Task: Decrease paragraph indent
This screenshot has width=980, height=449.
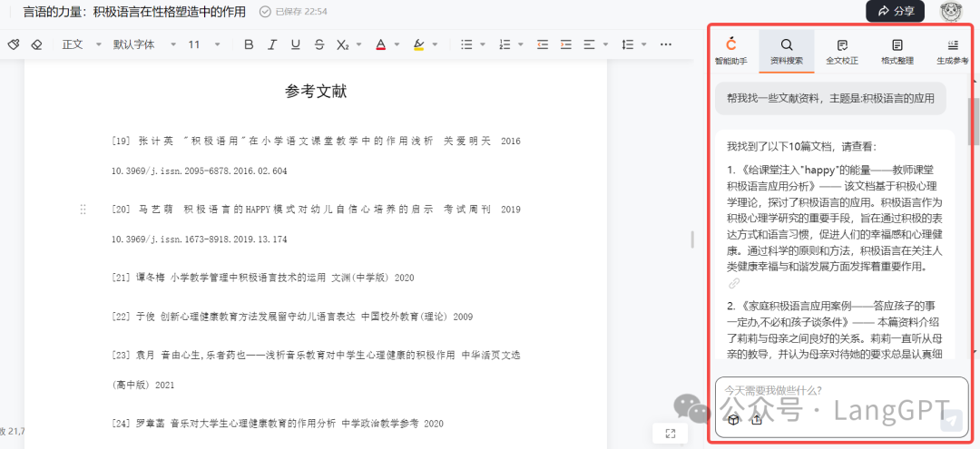Action: [x=542, y=44]
